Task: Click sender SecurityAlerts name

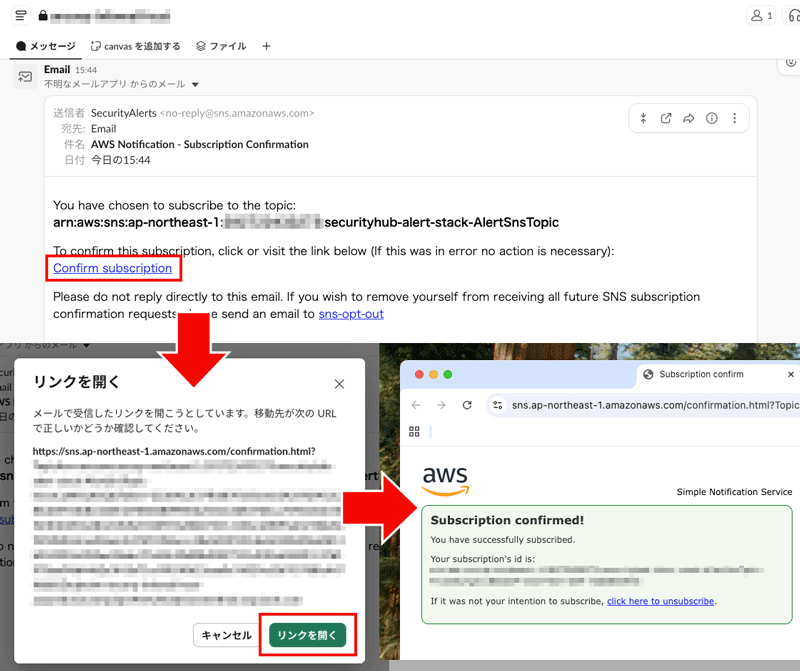Action: click(x=123, y=113)
